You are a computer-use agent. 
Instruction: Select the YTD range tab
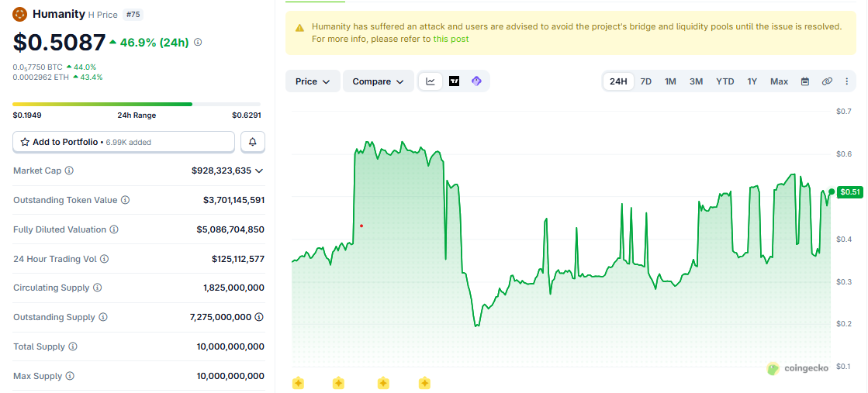[725, 81]
